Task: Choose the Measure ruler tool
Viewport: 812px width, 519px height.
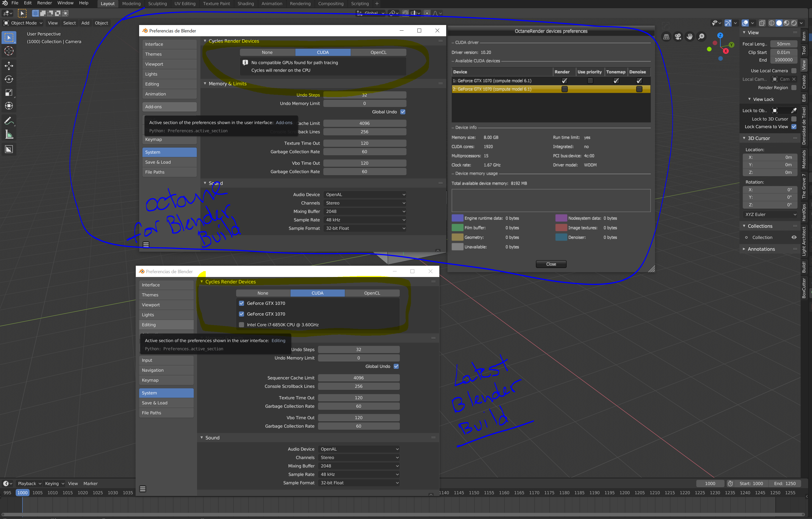Action: click(x=9, y=135)
